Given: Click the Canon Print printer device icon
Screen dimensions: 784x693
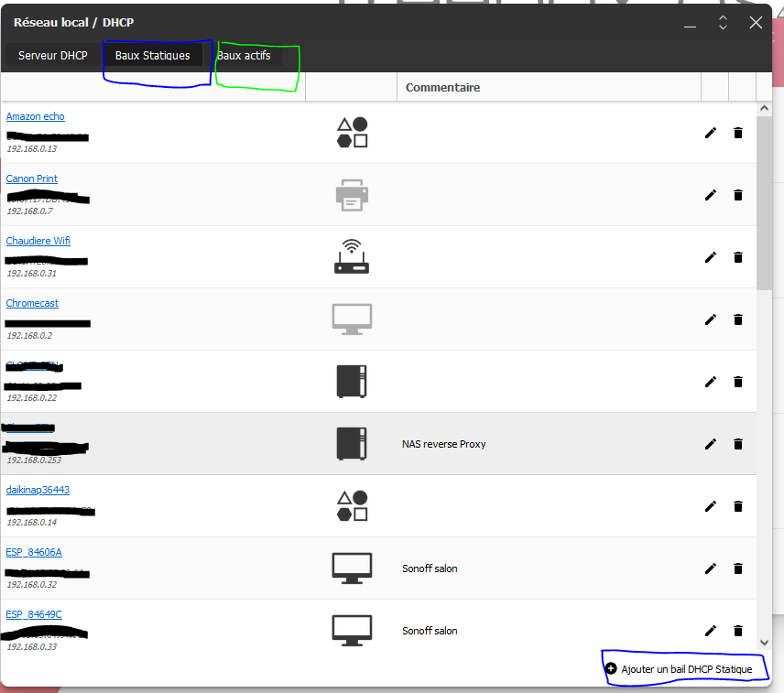Looking at the screenshot, I should pyautogui.click(x=352, y=195).
